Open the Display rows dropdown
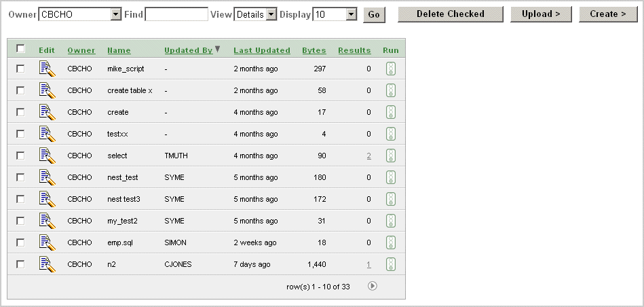This screenshot has height=307, width=644. [x=350, y=14]
